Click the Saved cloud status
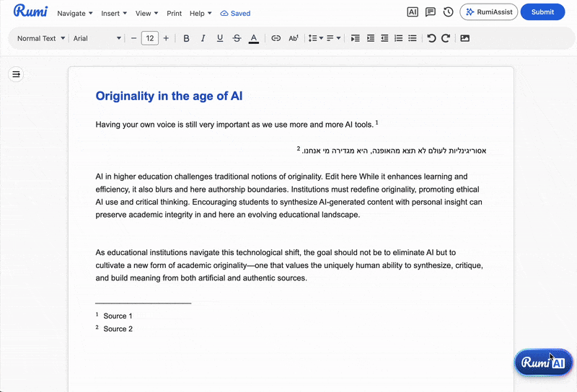The width and height of the screenshot is (577, 392). 235,13
